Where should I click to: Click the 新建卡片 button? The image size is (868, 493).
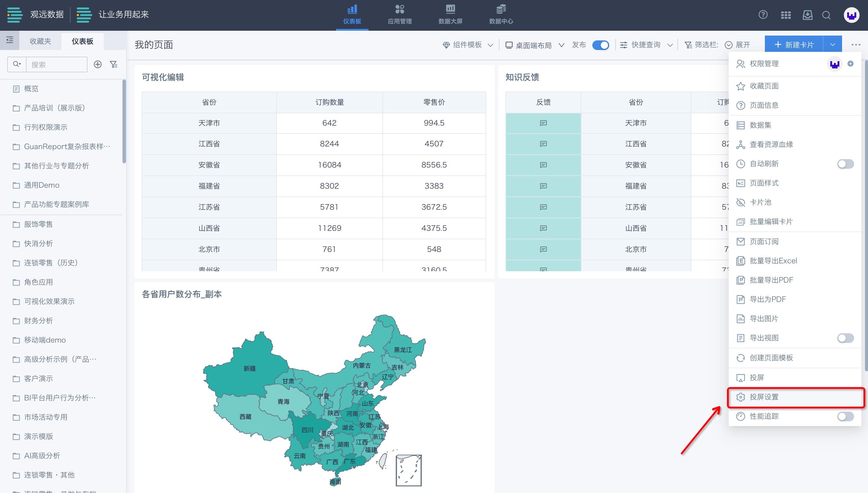794,45
